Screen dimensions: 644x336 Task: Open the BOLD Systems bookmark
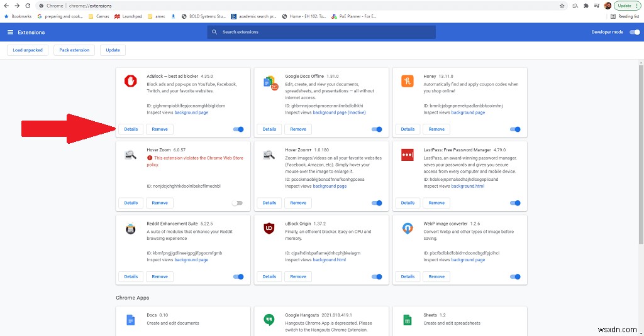point(204,16)
